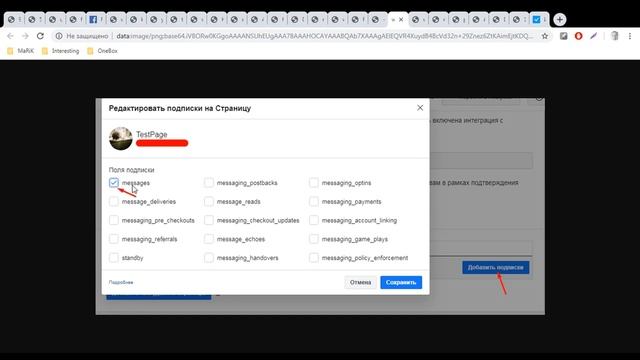Click the purple pen extension icon
The image size is (640, 360).
pos(593,36)
